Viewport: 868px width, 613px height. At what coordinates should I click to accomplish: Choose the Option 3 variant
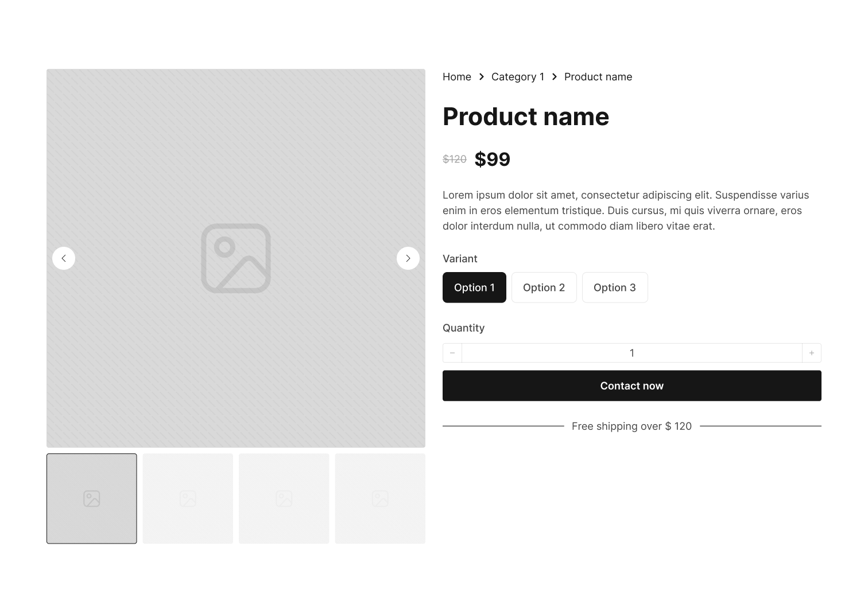615,288
